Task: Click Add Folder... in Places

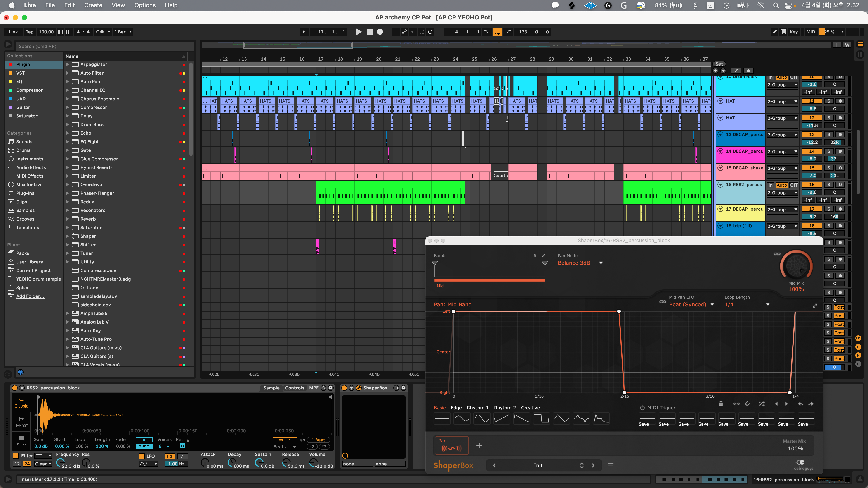Action: tap(30, 296)
